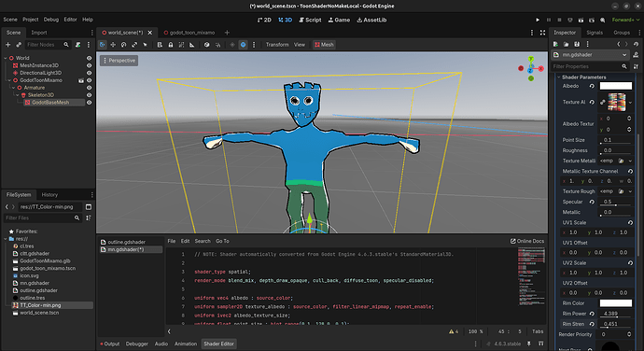Open the Scene menu
Screen dimensions: 644x351
coord(10,20)
